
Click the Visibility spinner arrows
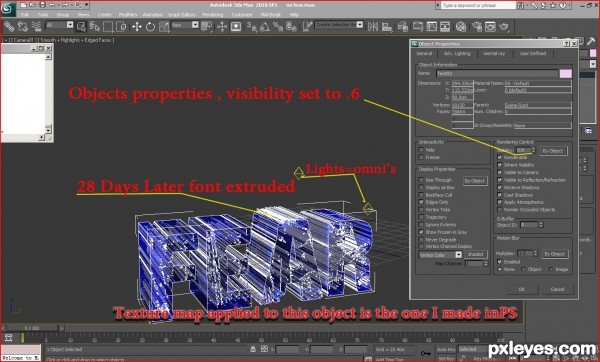pyautogui.click(x=533, y=150)
